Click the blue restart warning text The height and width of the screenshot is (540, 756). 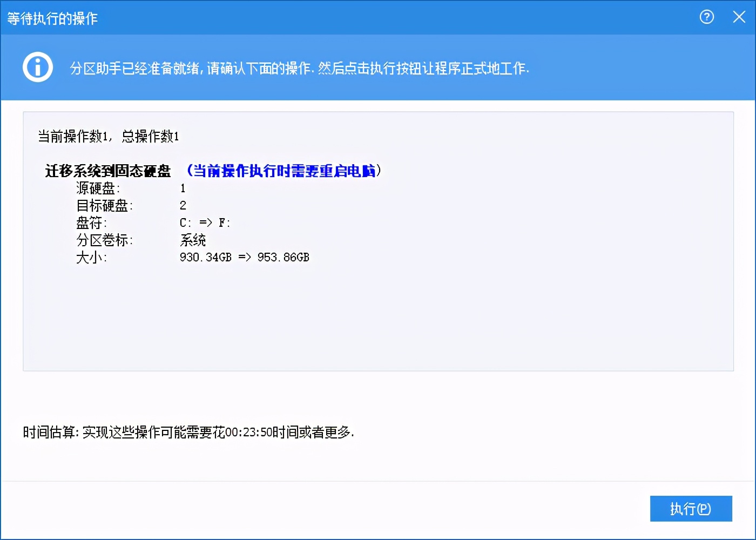pyautogui.click(x=283, y=170)
